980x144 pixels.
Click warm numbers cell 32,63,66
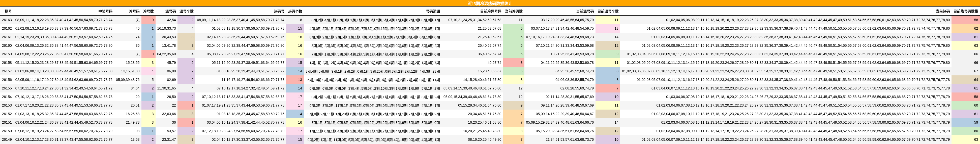pos(169,114)
